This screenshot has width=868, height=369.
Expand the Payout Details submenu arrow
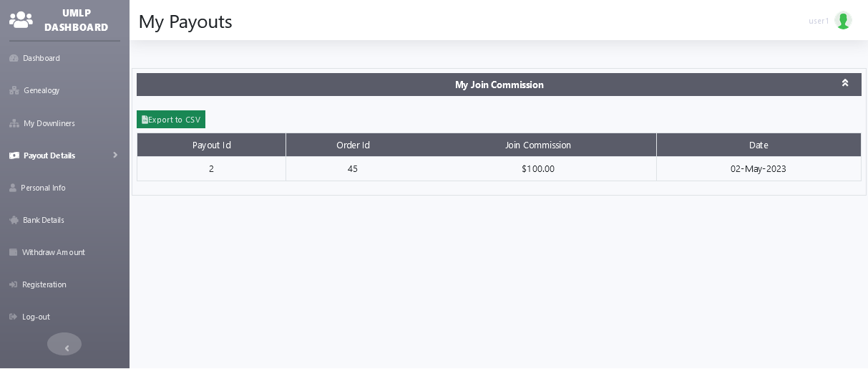coord(114,155)
